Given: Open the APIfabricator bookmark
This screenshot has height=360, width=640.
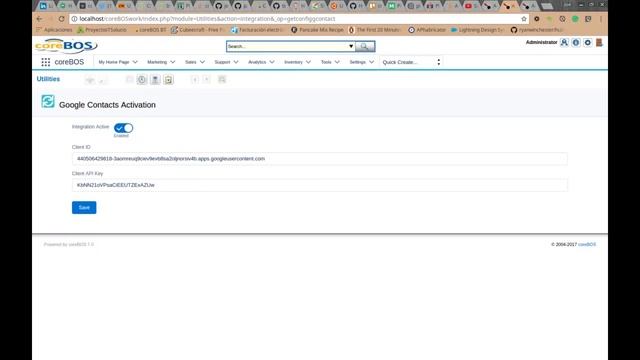Looking at the screenshot, I should click(x=427, y=30).
